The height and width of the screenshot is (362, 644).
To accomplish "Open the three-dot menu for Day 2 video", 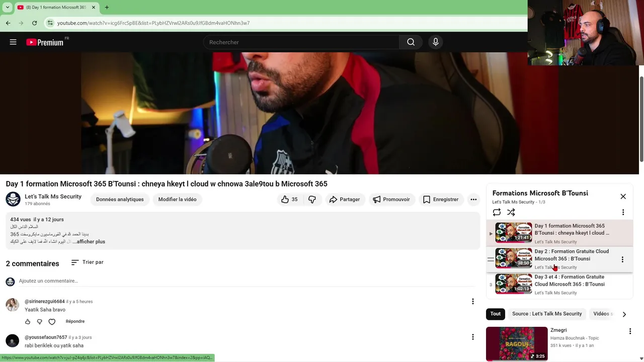I will pyautogui.click(x=622, y=259).
